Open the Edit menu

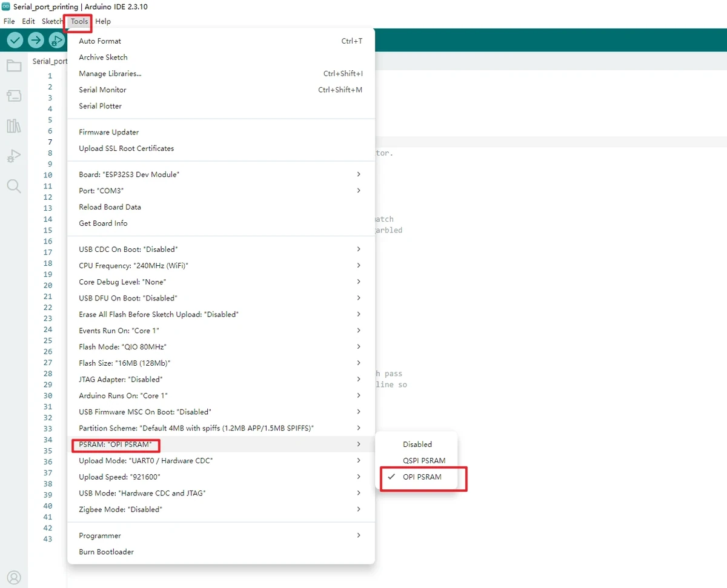pyautogui.click(x=28, y=21)
